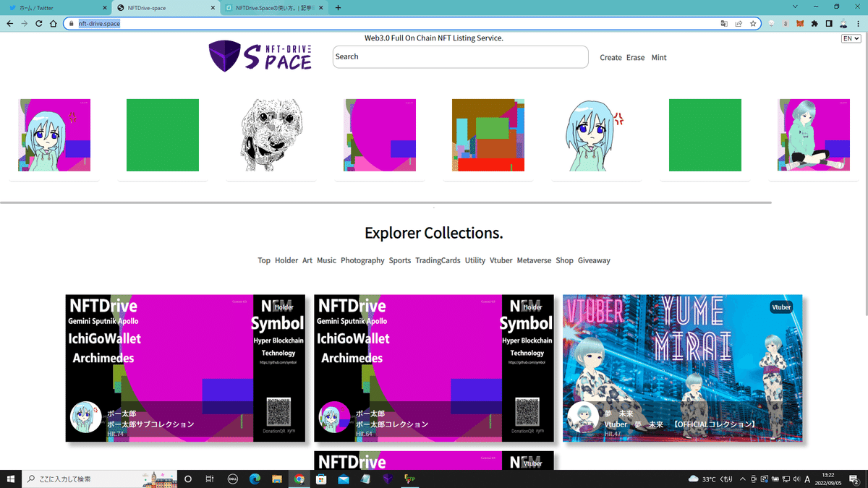
Task: Open the Extensions puzzle menu
Action: 814,23
